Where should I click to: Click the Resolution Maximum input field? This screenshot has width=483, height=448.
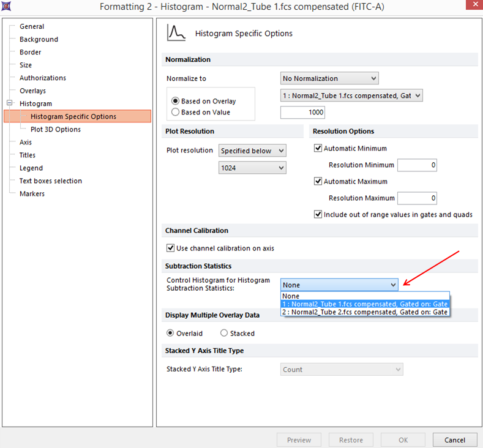[417, 198]
